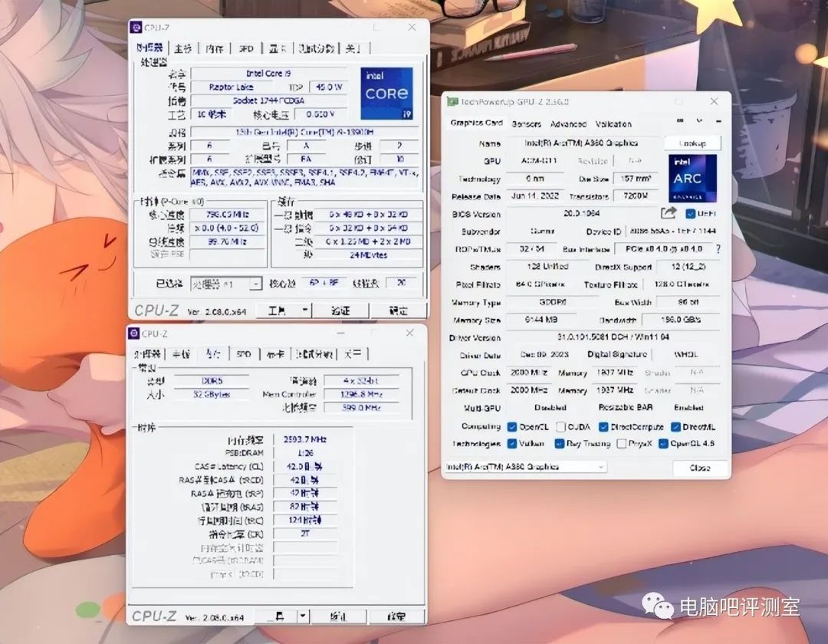Open the 测试分数 tab in the CPU-Z processor window
828x644 pixels.
point(316,48)
